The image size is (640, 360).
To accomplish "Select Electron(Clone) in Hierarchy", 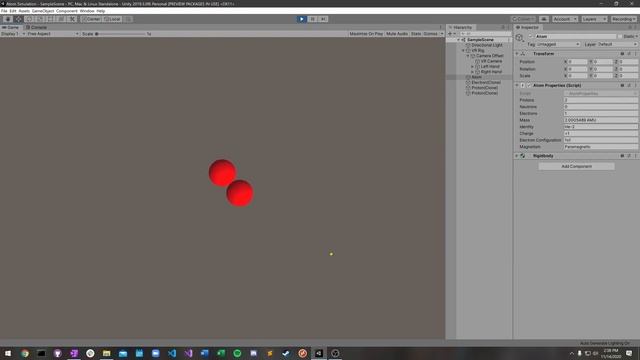I will (x=486, y=82).
